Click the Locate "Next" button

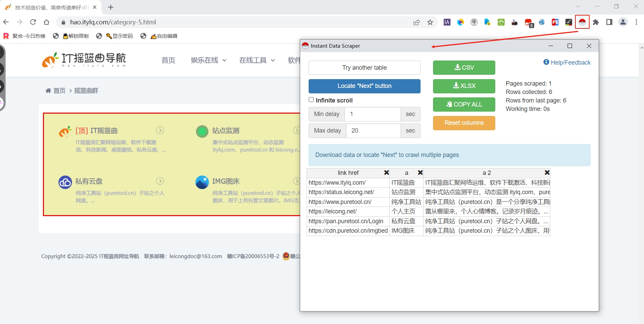[x=364, y=86]
